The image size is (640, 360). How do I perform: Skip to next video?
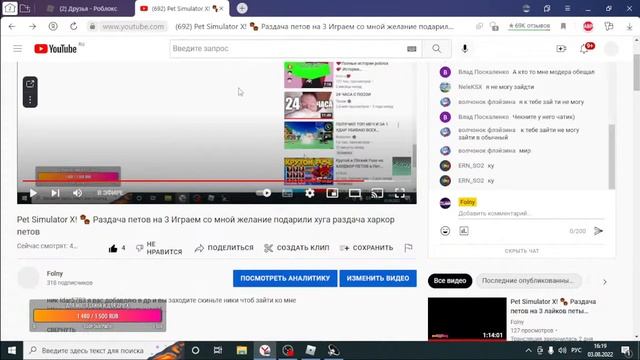tap(56, 193)
